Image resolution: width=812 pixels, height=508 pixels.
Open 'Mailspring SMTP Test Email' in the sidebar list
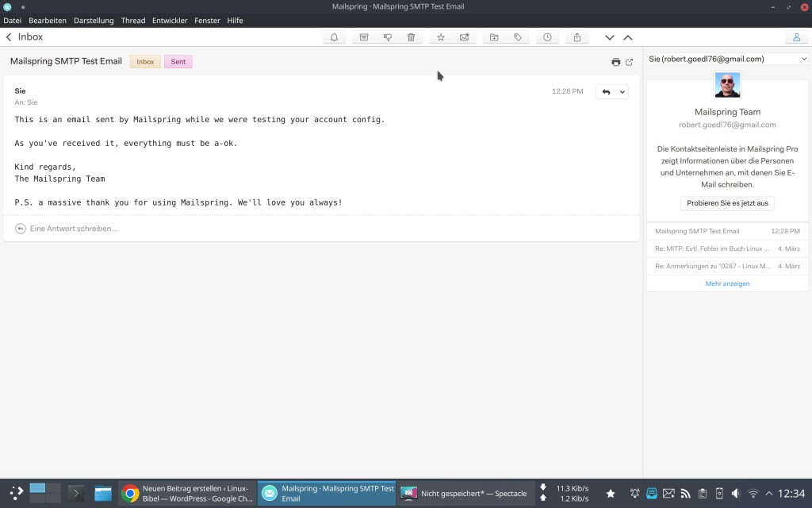727,231
